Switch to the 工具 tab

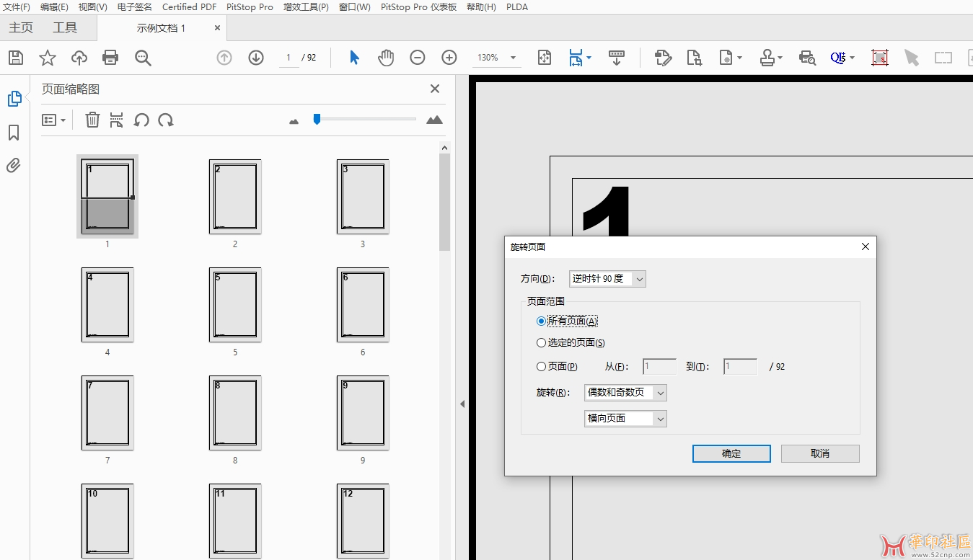tap(65, 28)
